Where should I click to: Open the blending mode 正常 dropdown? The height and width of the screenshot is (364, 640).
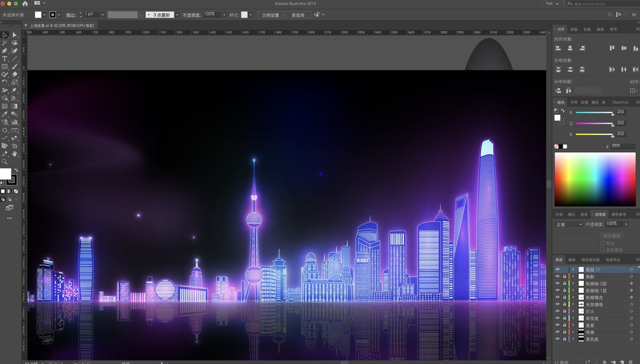point(569,225)
